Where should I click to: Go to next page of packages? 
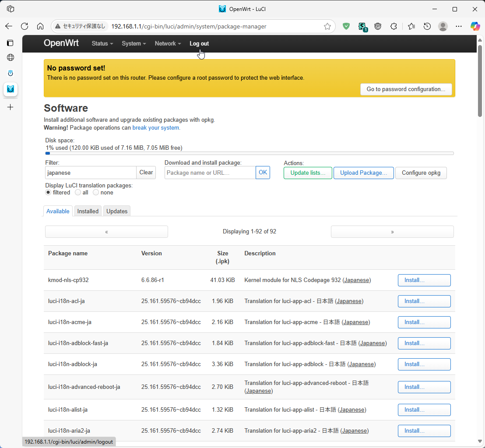392,232
